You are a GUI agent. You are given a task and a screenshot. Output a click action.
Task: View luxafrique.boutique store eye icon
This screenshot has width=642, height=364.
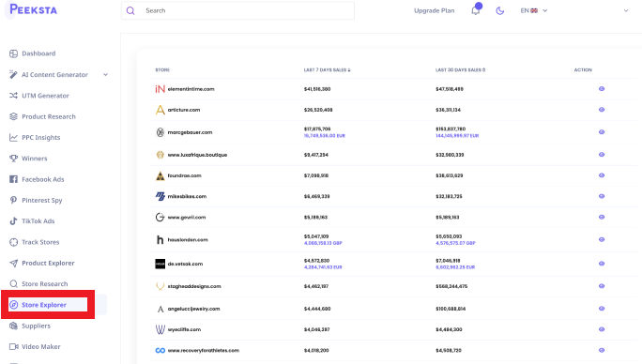[602, 155]
